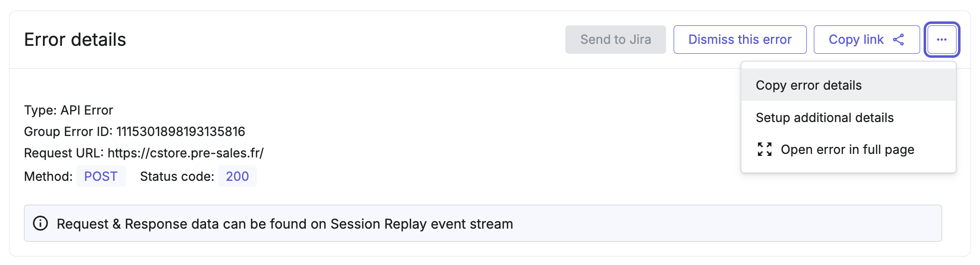980x265 pixels.
Task: Click the Type: API Error line
Action: coord(68,110)
